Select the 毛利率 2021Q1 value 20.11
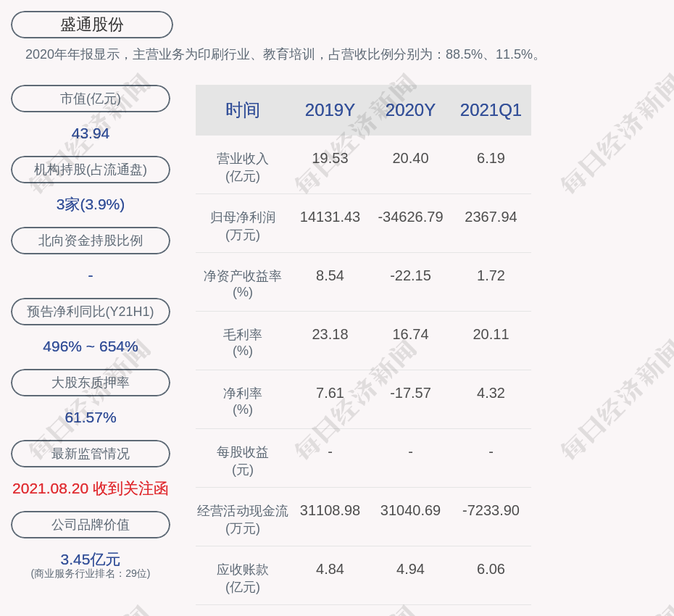Image resolution: width=674 pixels, height=616 pixels. [491, 334]
